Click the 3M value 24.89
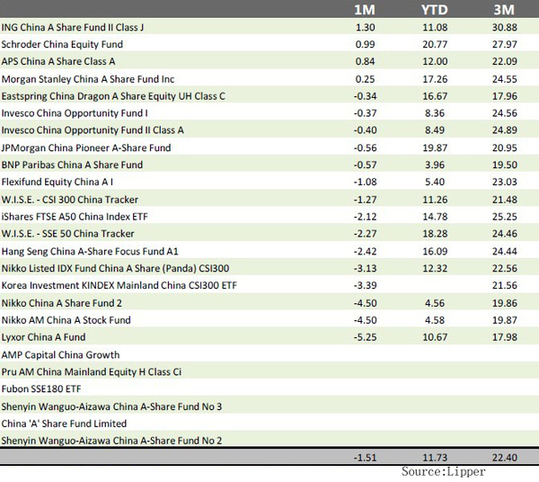The image size is (539, 482). [x=504, y=130]
